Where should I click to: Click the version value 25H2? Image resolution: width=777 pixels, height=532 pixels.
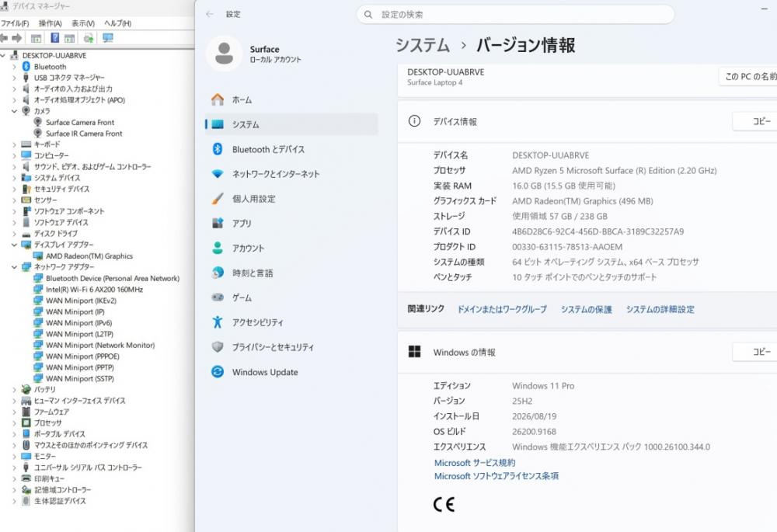click(x=522, y=401)
